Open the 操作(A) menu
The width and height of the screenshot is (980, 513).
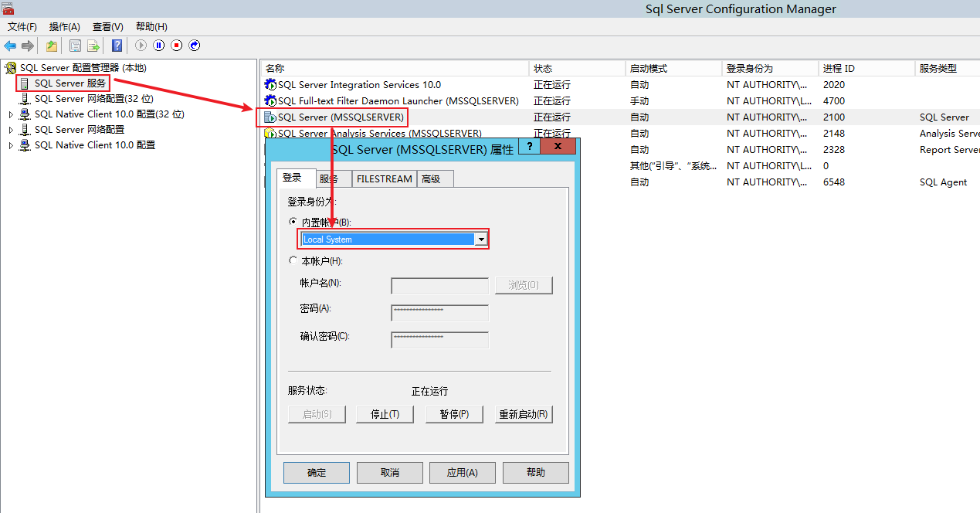point(64,26)
